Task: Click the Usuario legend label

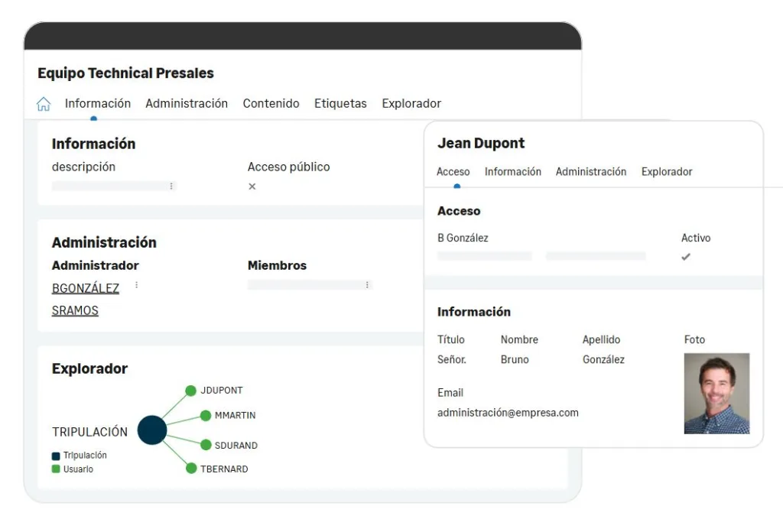Action: [78, 469]
